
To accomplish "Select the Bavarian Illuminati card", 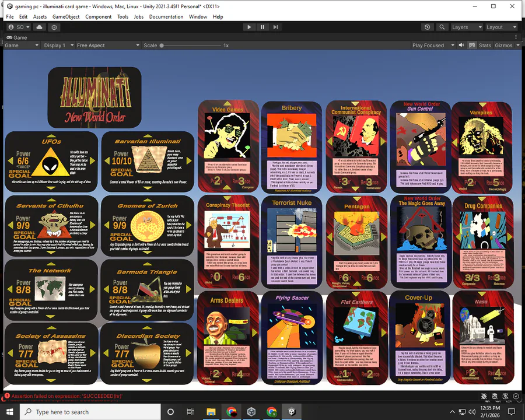I will 148,162.
